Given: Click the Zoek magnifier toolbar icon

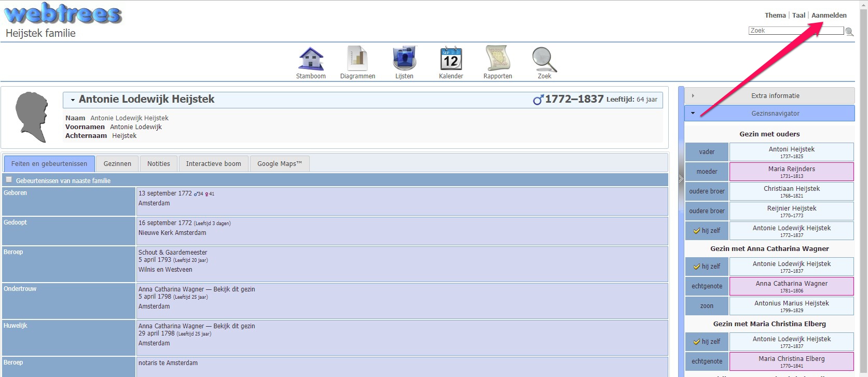Looking at the screenshot, I should tap(544, 59).
